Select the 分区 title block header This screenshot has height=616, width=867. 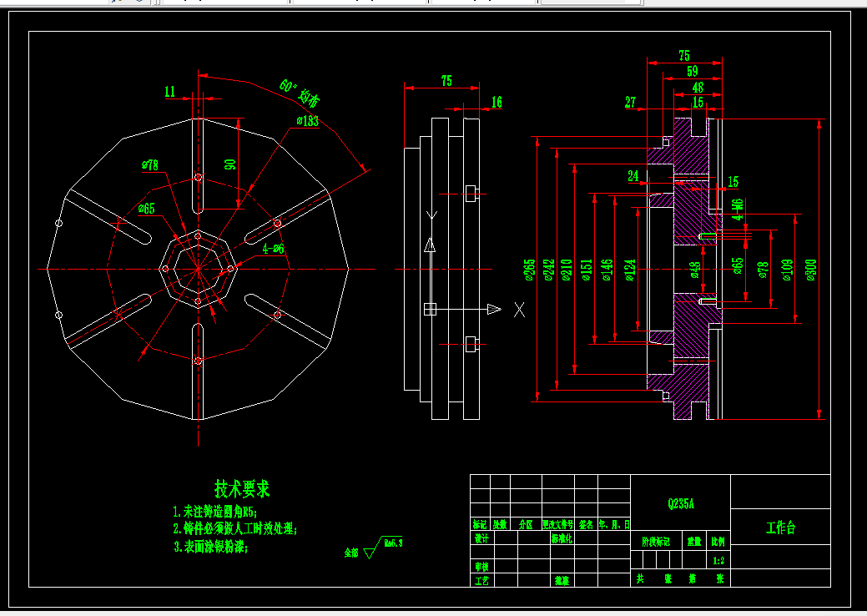[526, 524]
